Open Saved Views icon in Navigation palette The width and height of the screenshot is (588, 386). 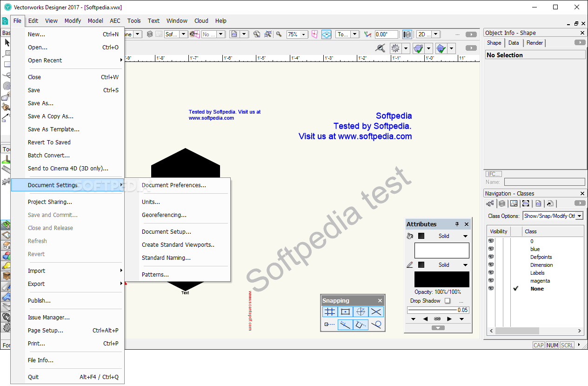click(x=538, y=203)
